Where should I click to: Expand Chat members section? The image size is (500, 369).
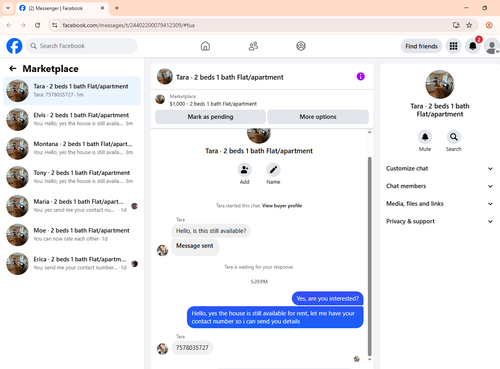[440, 186]
